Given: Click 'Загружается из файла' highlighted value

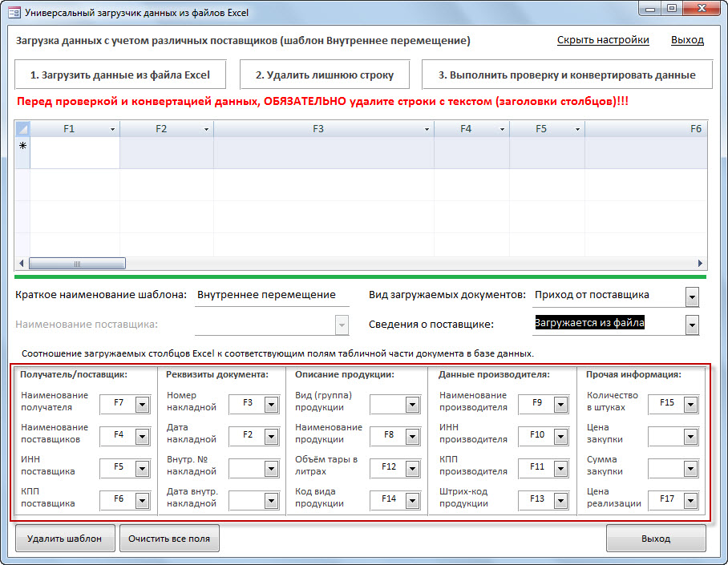Looking at the screenshot, I should (x=589, y=323).
